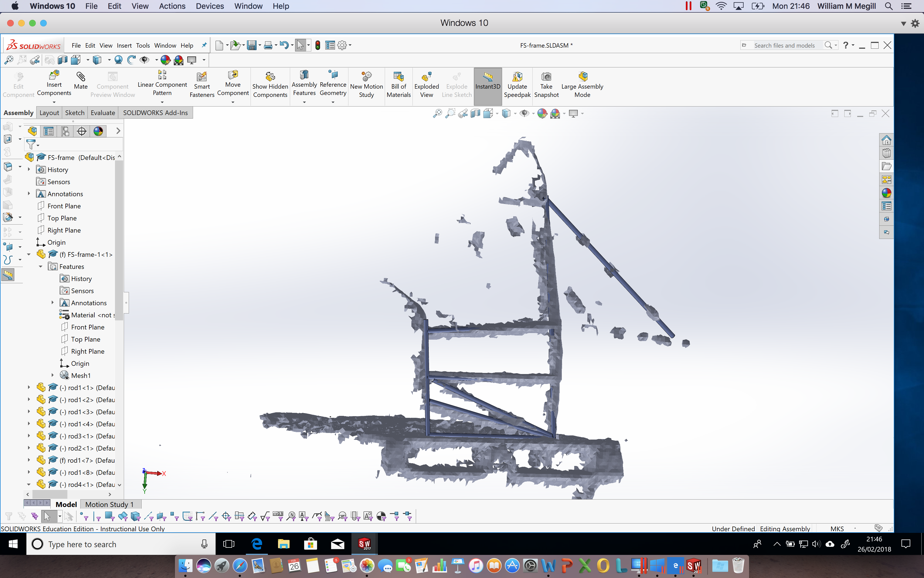Viewport: 924px width, 578px height.
Task: Toggle Large Assembly Mode
Action: (582, 85)
